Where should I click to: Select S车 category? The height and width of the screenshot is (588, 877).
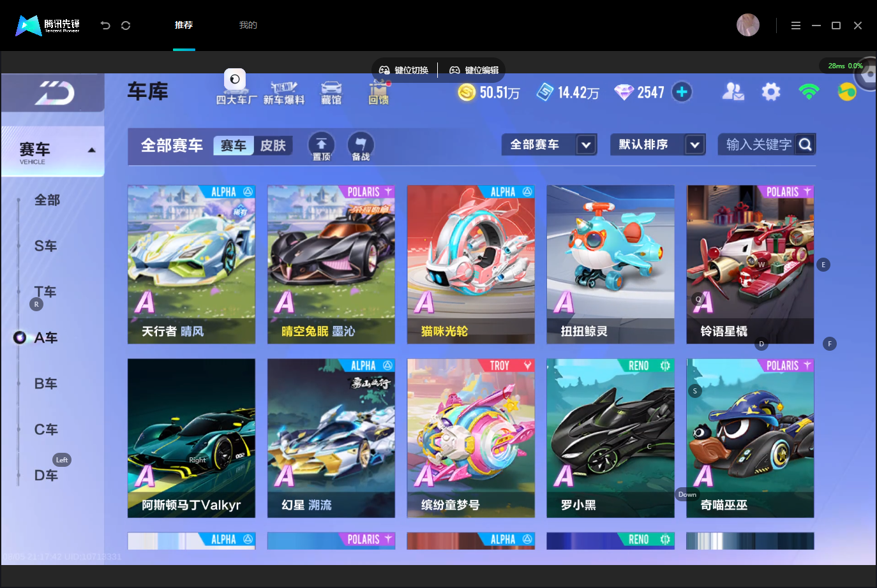[x=46, y=246]
